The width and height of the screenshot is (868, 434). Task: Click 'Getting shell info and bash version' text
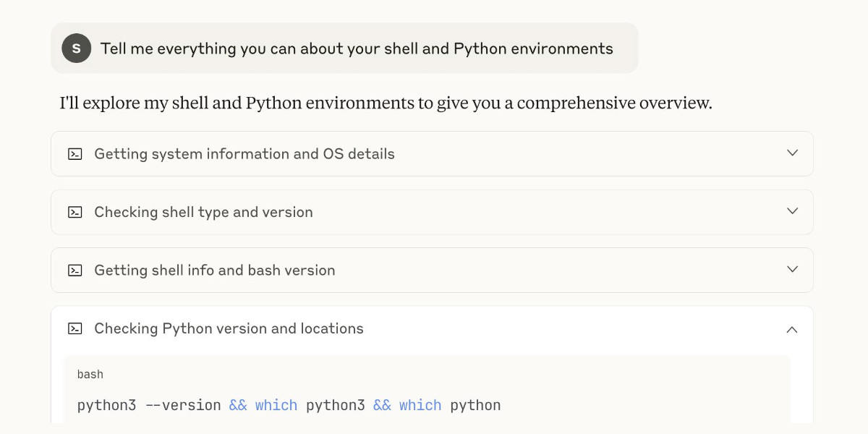click(215, 271)
